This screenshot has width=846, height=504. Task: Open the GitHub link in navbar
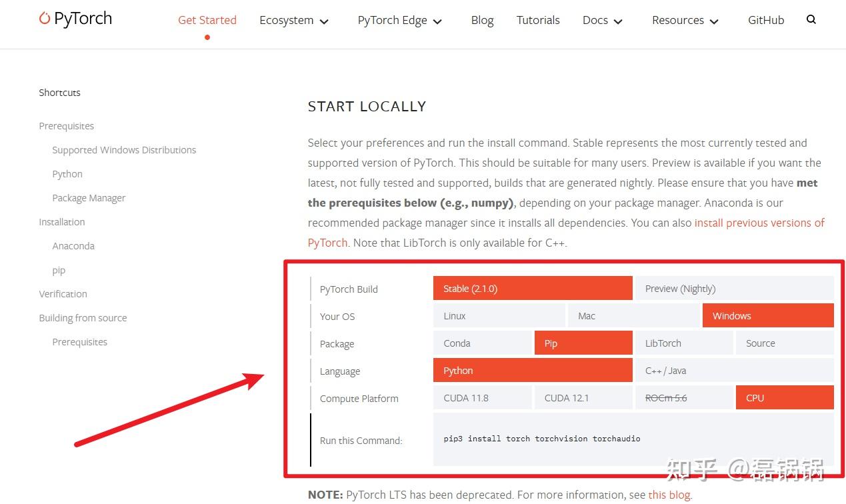click(766, 20)
